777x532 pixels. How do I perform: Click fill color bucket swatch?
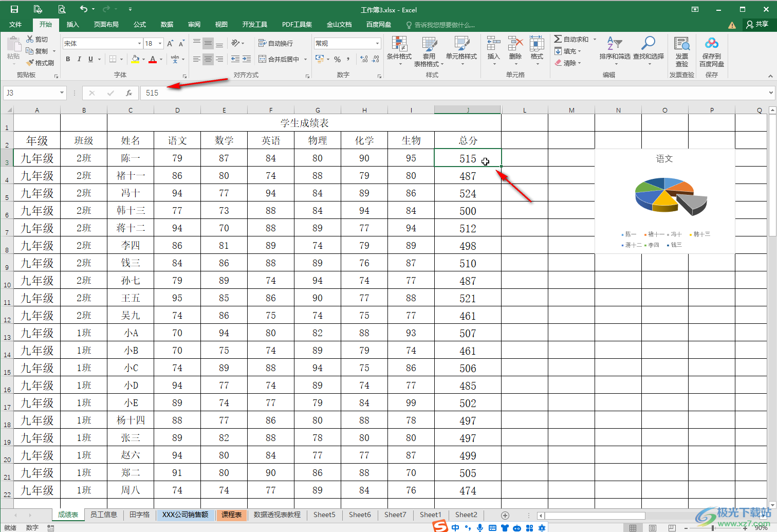pos(135,59)
